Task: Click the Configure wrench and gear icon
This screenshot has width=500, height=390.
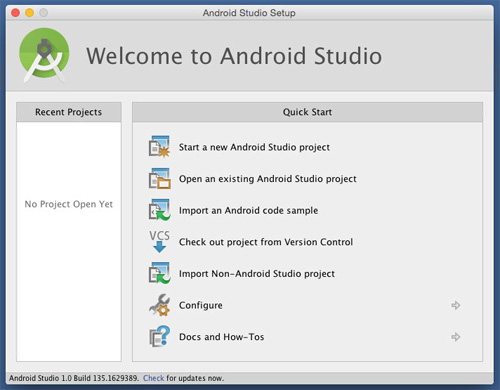Action: (159, 305)
